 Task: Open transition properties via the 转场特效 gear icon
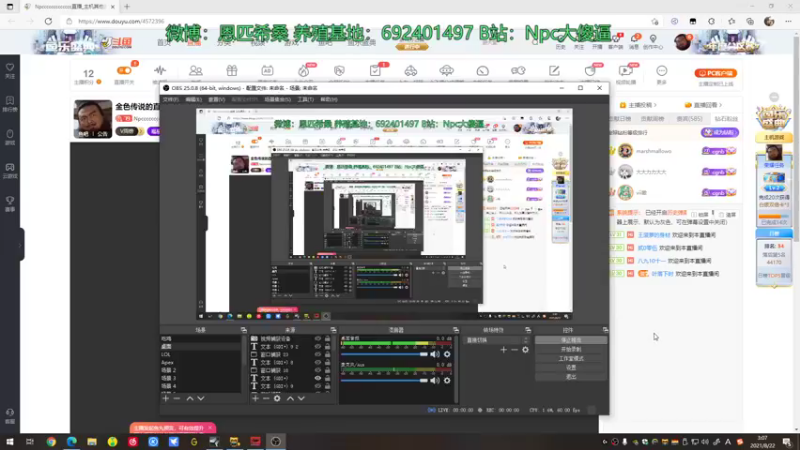tap(526, 350)
